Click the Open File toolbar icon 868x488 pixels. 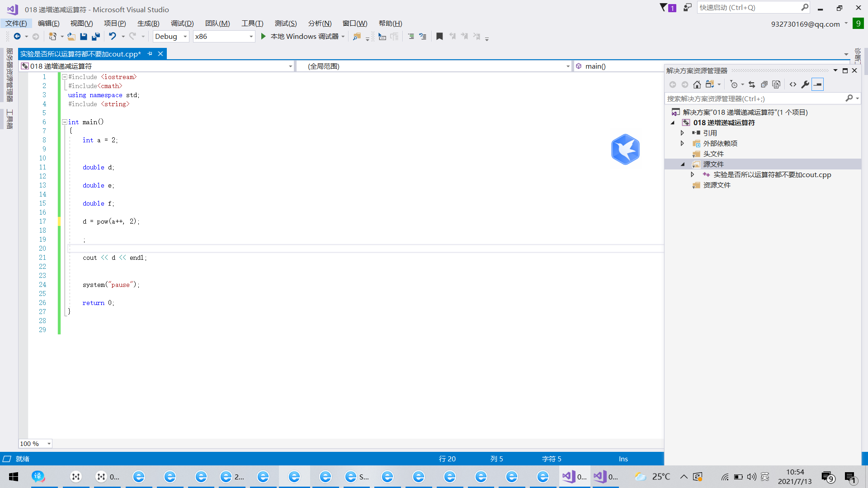[71, 37]
